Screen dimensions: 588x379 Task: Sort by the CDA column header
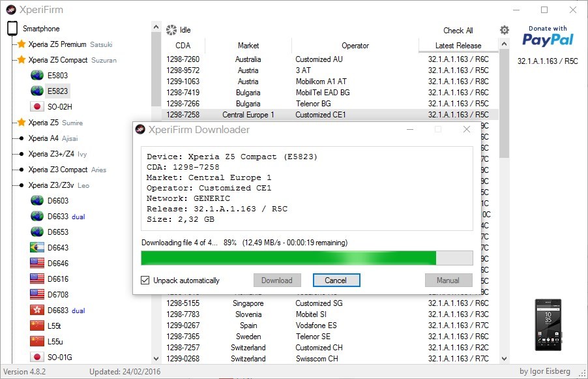pos(183,46)
